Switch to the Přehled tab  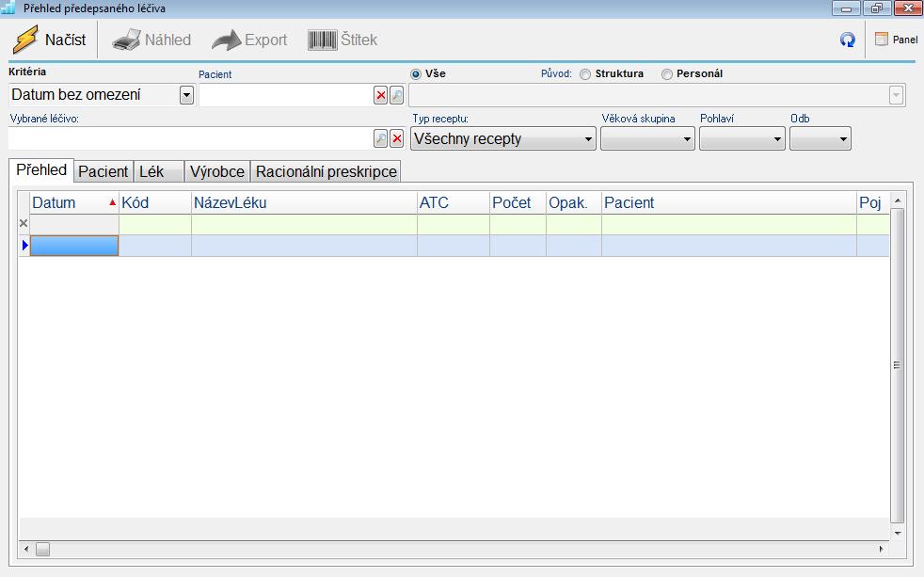click(x=41, y=169)
